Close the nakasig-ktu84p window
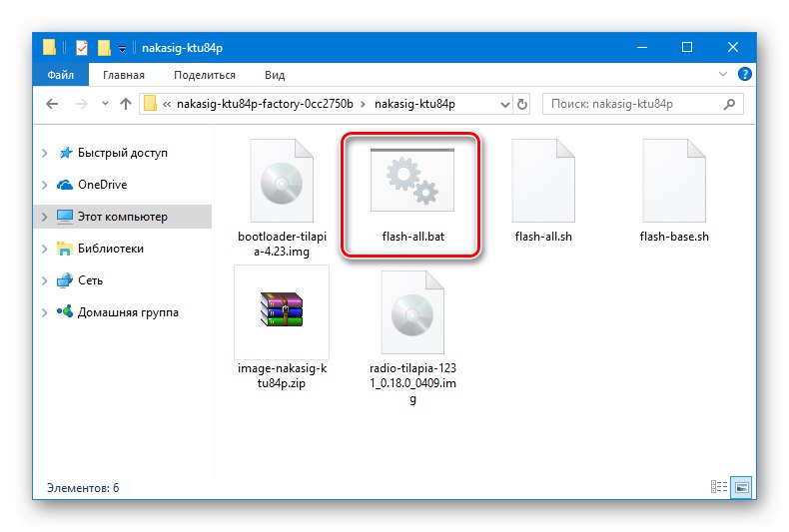Viewport: 789px width, 532px height. (x=733, y=47)
